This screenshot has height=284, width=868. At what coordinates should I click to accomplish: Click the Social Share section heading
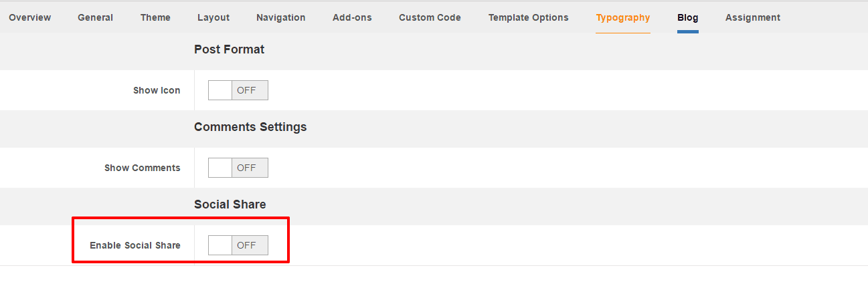pyautogui.click(x=230, y=204)
